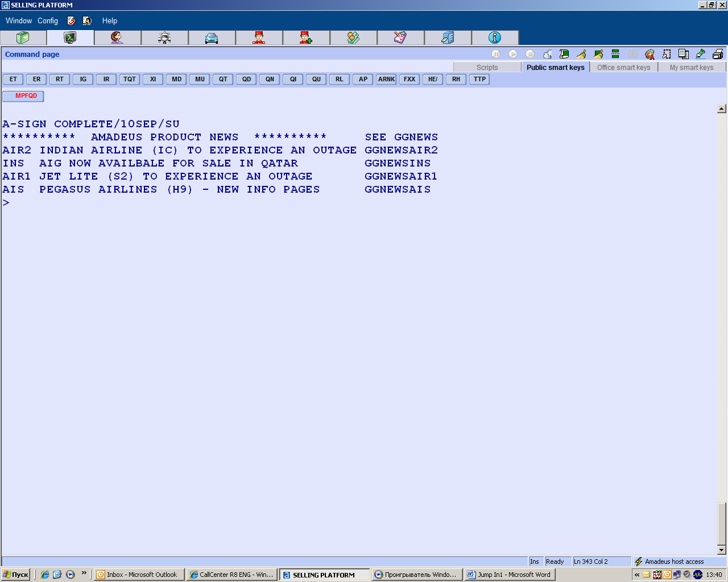Click the FXX smart key
Screen dimensions: 728x582
pos(409,80)
